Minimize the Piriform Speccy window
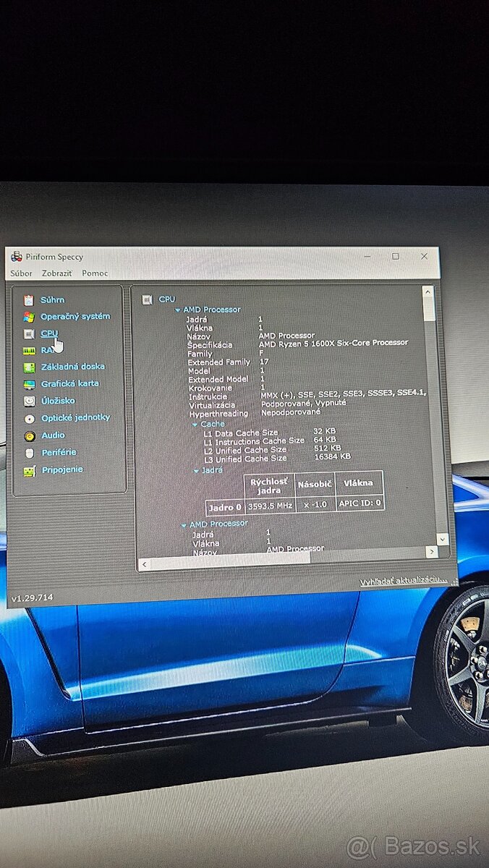The width and height of the screenshot is (489, 868). [x=367, y=257]
